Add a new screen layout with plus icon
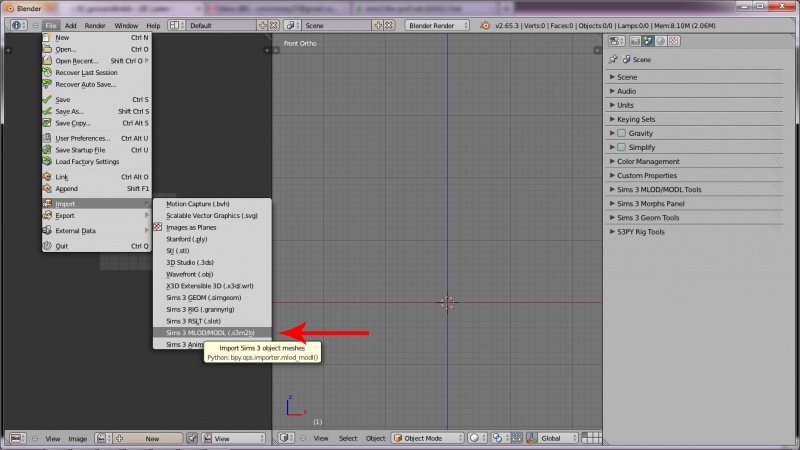This screenshot has height=450, width=800. 263,25
